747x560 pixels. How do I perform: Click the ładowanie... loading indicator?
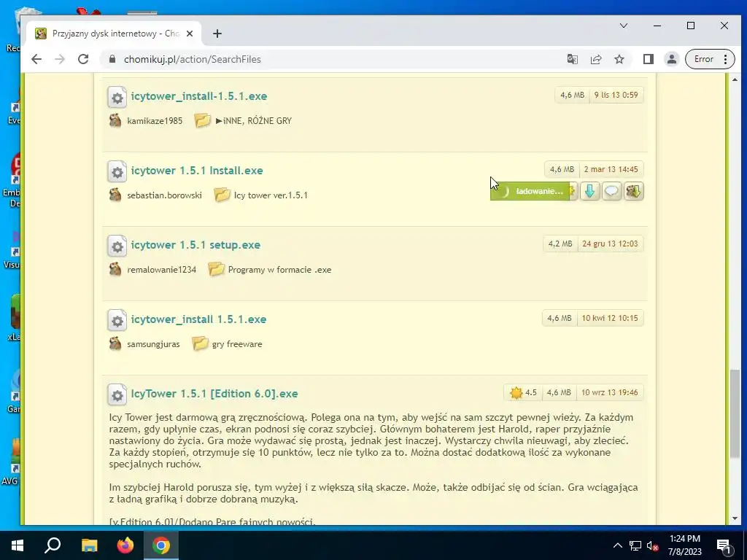click(530, 192)
